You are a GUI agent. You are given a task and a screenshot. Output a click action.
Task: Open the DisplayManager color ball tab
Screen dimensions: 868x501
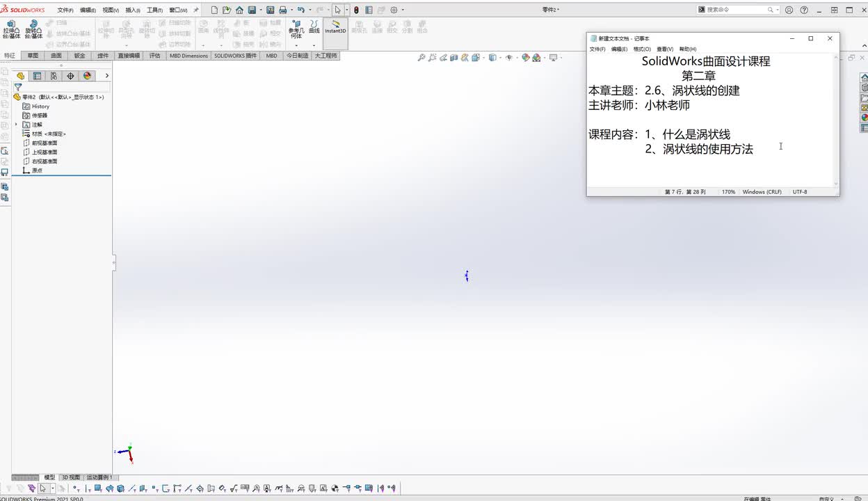(x=87, y=76)
